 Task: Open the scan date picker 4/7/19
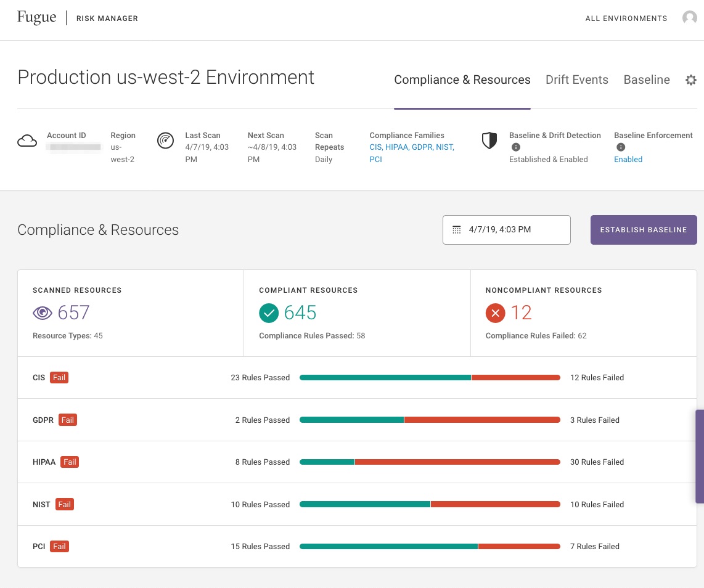506,230
